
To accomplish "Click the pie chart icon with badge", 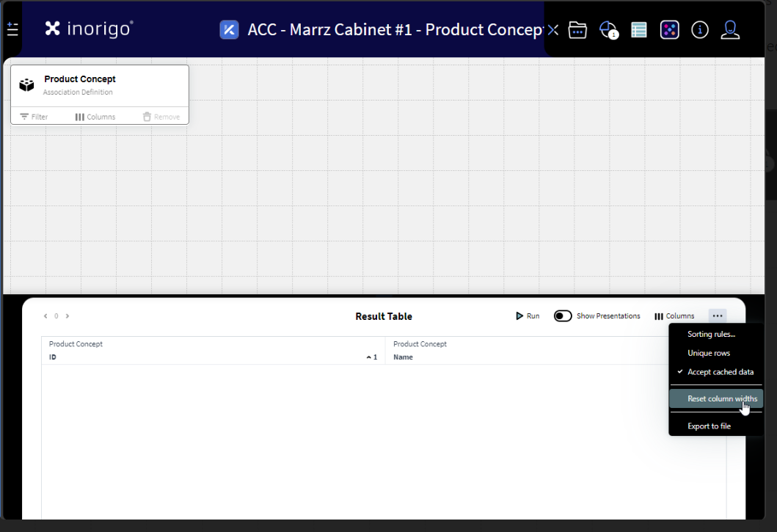I will click(x=608, y=30).
